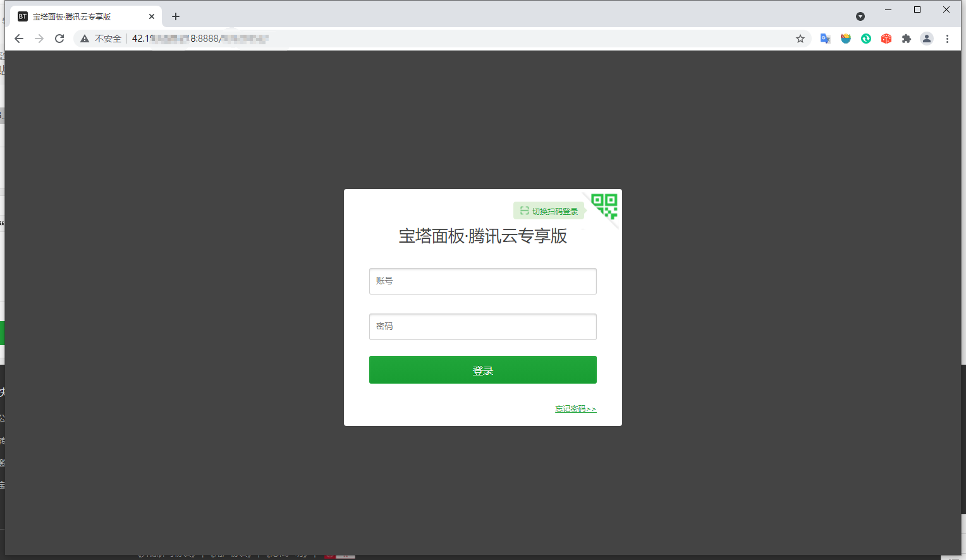966x560 pixels.
Task: Click the 切换扫码登录 label
Action: pos(549,211)
